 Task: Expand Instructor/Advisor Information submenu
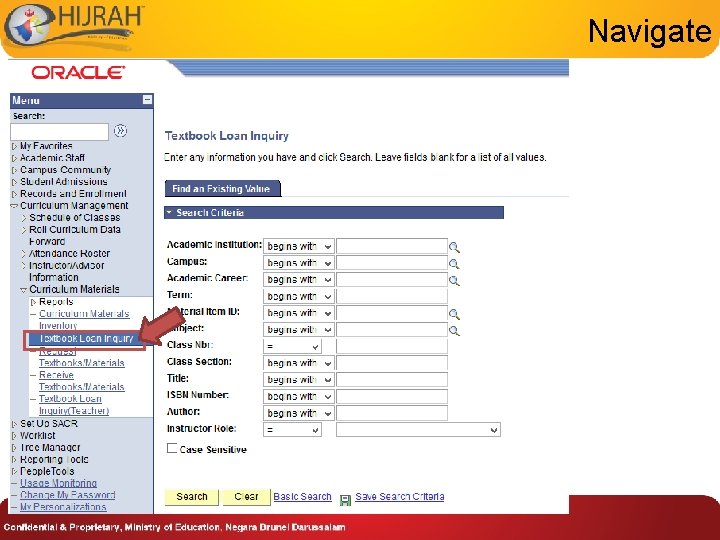23,266
